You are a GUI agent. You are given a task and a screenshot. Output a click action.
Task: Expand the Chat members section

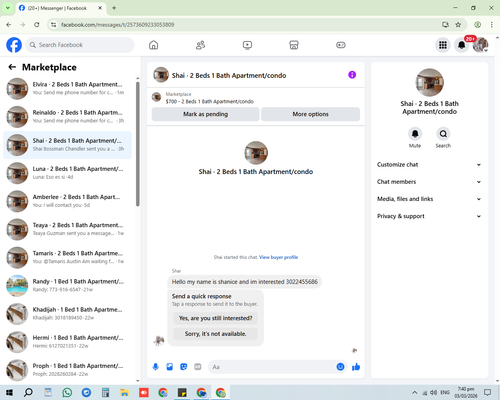pyautogui.click(x=429, y=182)
